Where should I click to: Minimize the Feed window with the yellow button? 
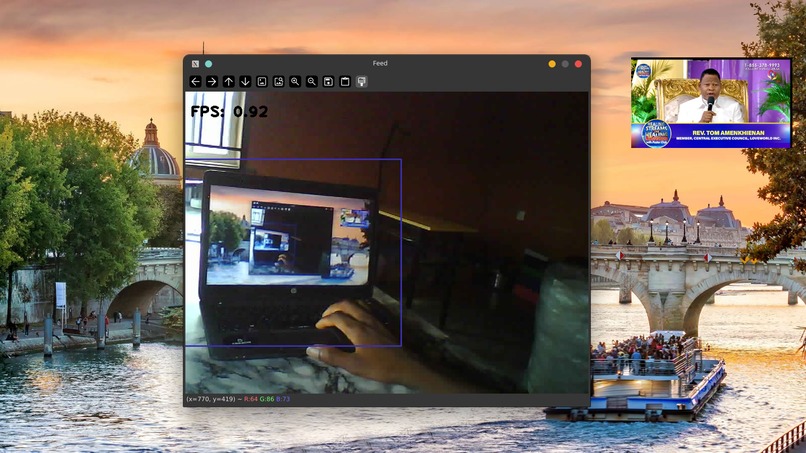click(x=552, y=64)
